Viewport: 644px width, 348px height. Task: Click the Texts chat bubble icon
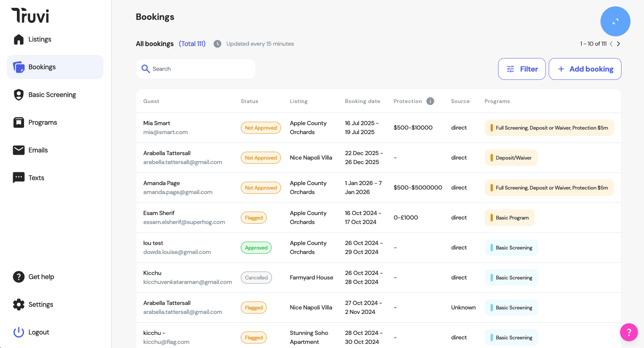click(18, 177)
